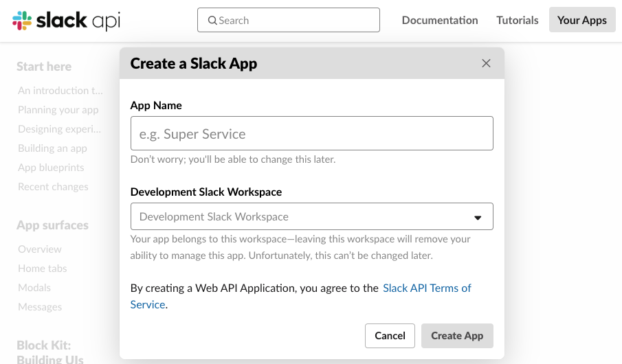Open Home tabs sidebar link
The height and width of the screenshot is (364, 622).
(x=43, y=269)
